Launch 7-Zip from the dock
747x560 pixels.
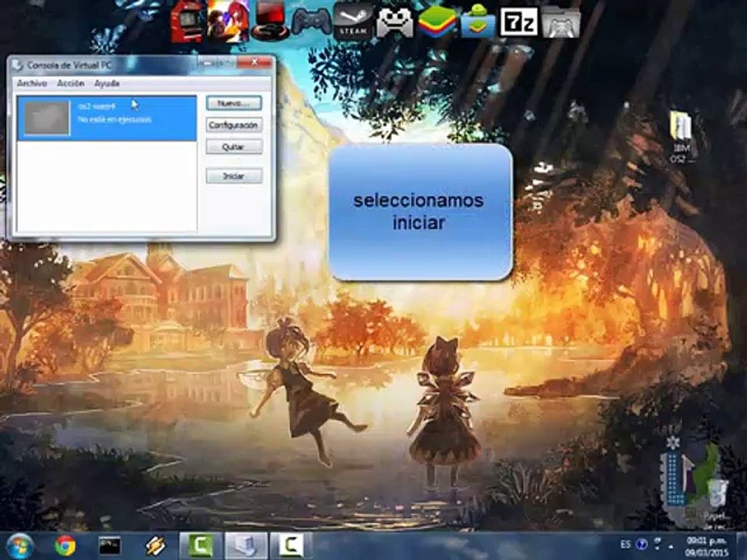(x=518, y=22)
